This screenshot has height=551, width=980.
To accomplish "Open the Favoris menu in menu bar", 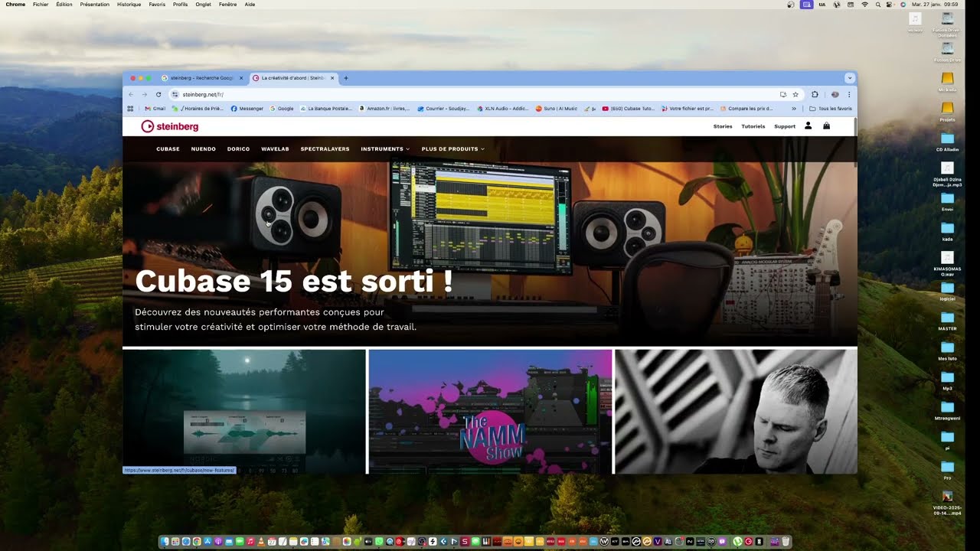I will (x=157, y=5).
